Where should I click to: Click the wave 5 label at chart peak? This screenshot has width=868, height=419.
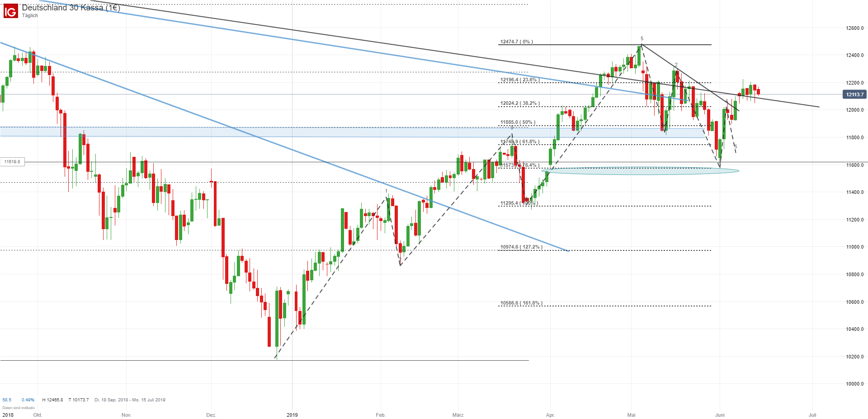pyautogui.click(x=642, y=39)
